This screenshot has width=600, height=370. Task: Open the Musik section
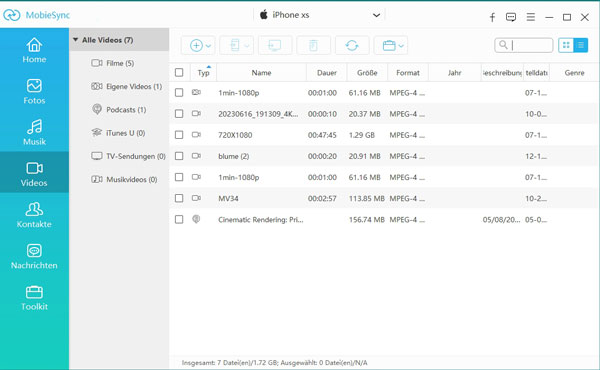34,132
